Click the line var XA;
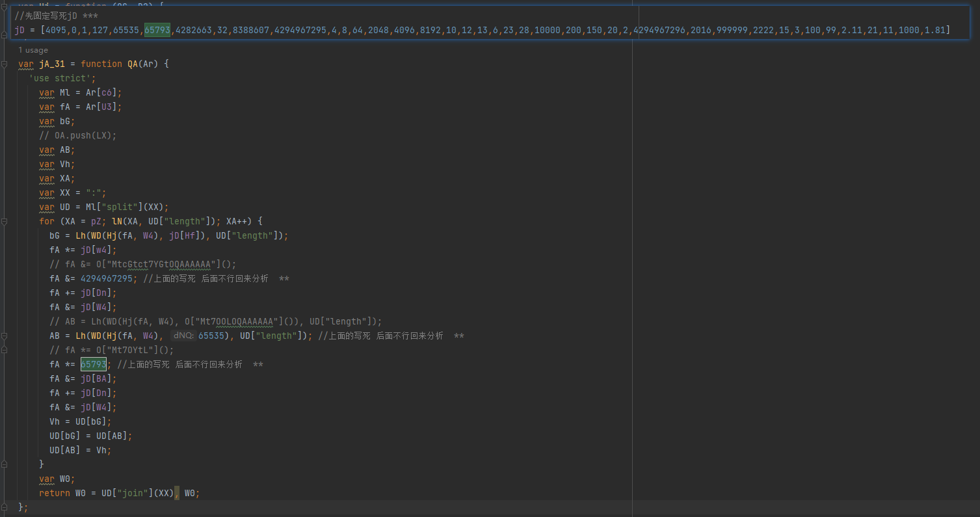The width and height of the screenshot is (980, 517). (57, 178)
